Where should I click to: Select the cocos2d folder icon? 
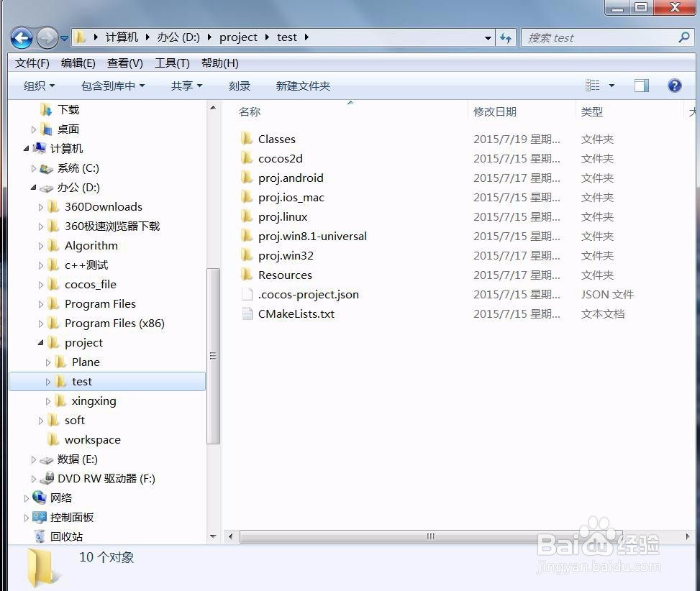[247, 158]
